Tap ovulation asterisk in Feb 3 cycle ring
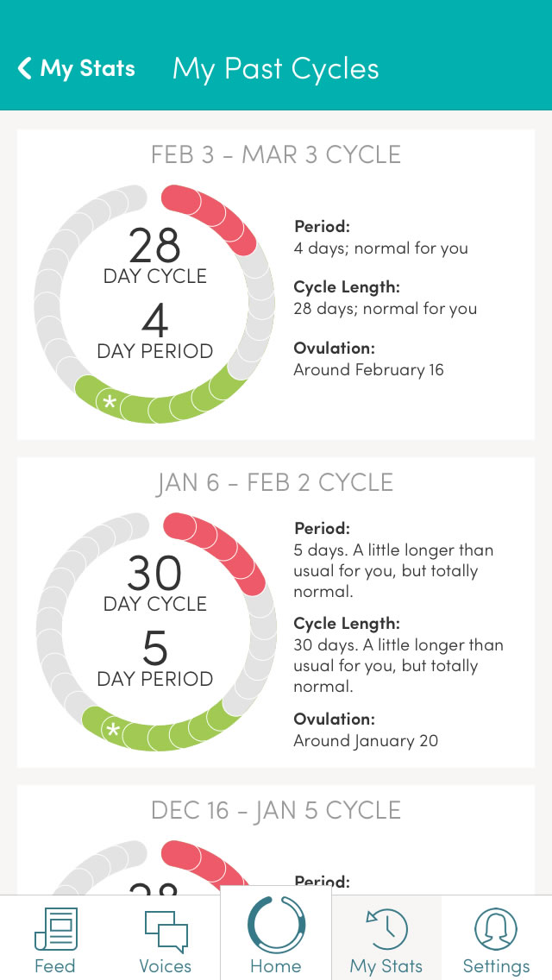The image size is (552, 980). pos(110,402)
